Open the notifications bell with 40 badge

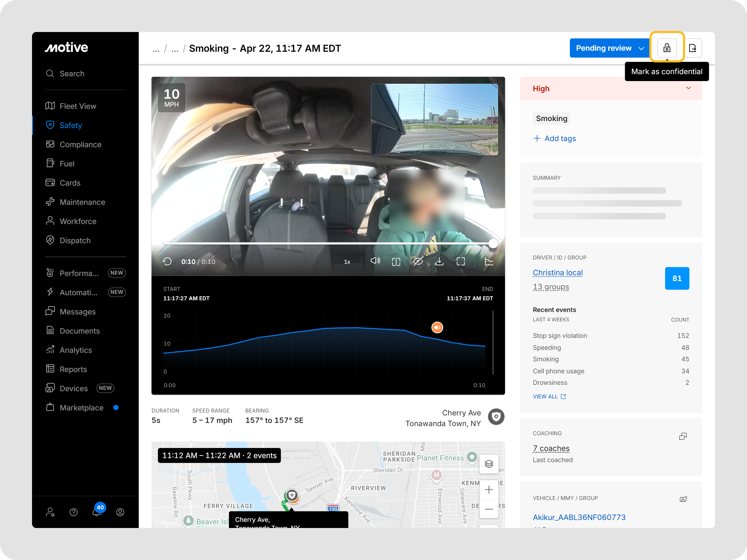pyautogui.click(x=97, y=512)
